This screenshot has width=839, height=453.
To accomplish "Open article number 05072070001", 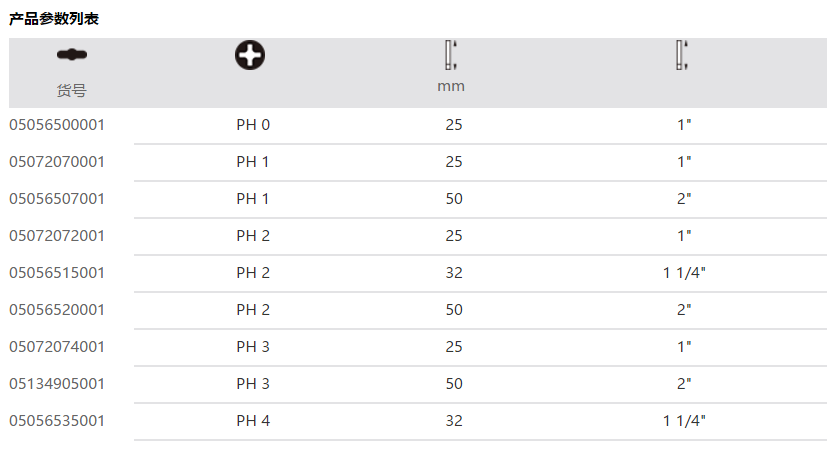I will 57,162.
